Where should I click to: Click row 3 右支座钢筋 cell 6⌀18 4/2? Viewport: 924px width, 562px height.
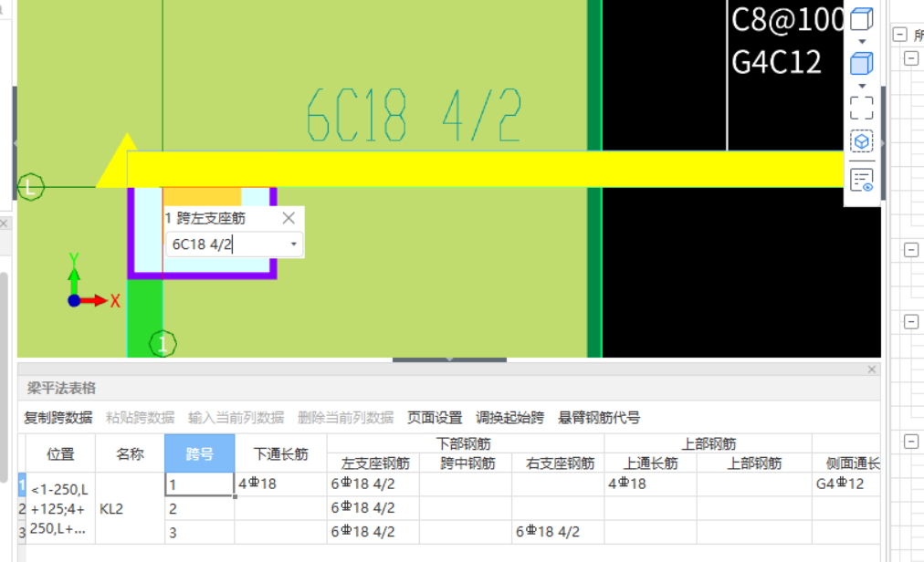[558, 533]
